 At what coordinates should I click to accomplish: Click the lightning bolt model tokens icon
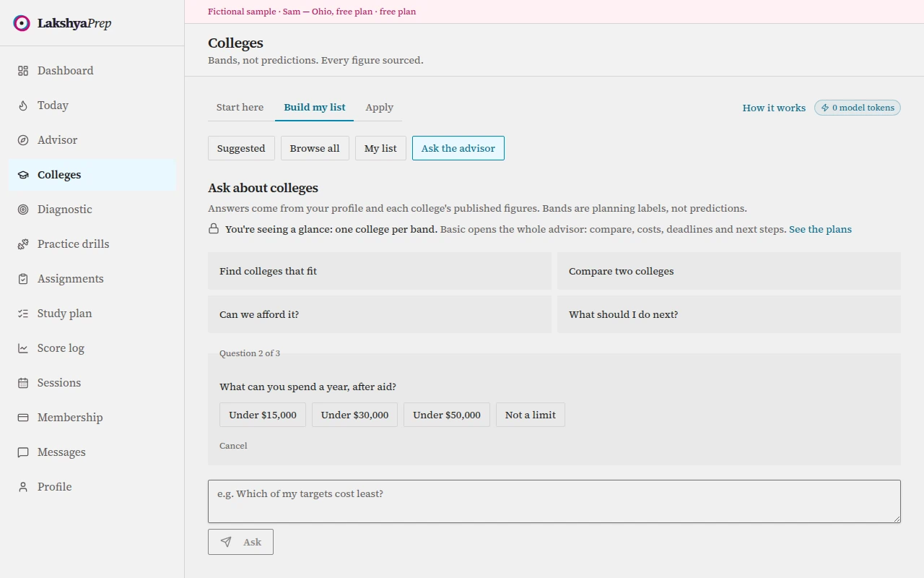(825, 108)
